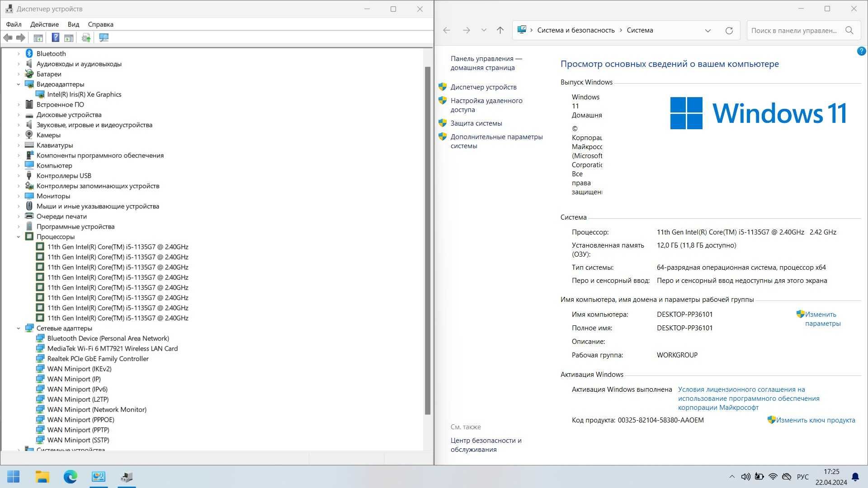Click Scan for hardware changes monitor icon
The image size is (868, 488).
pyautogui.click(x=104, y=38)
